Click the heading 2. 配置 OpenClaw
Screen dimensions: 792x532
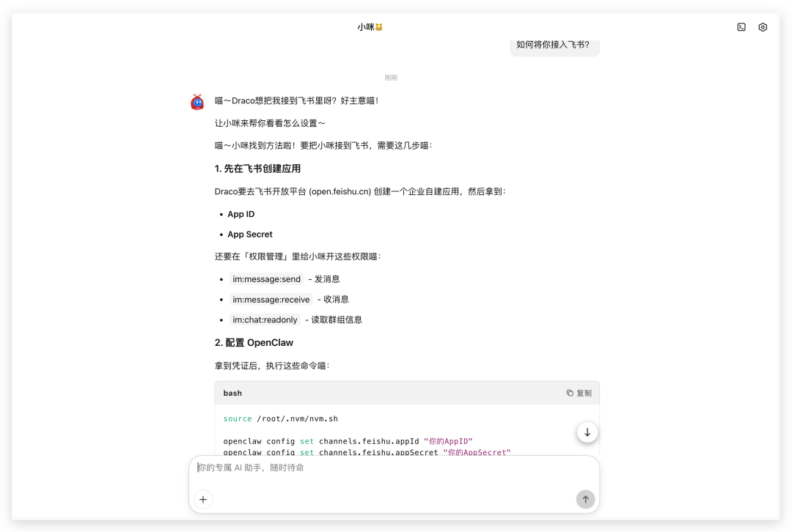(x=254, y=343)
